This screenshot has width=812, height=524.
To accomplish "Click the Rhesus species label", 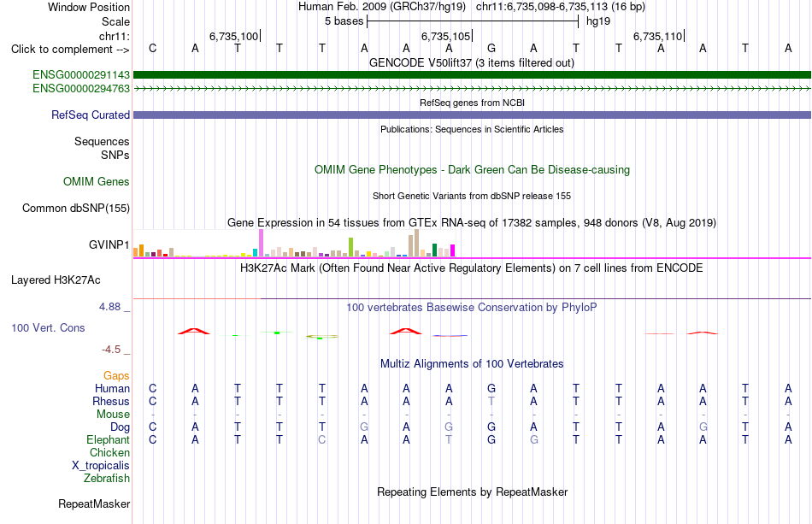I will click(111, 401).
